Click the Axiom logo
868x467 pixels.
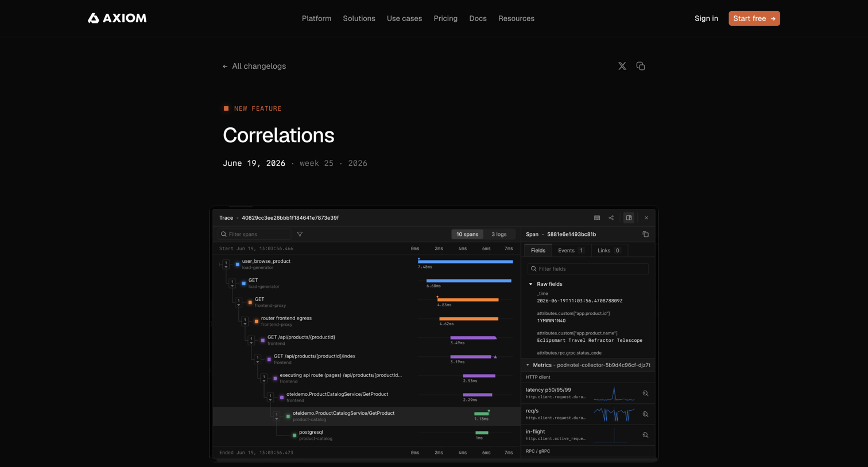coord(117,18)
